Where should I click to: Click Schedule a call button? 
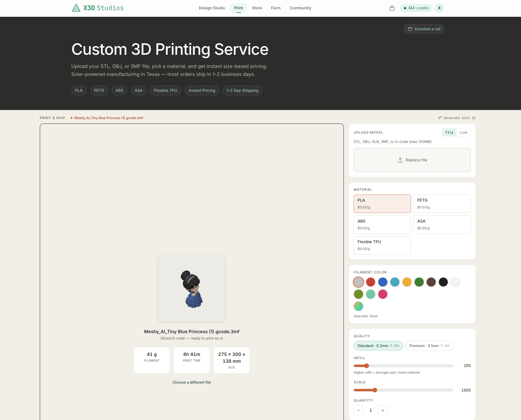click(424, 29)
